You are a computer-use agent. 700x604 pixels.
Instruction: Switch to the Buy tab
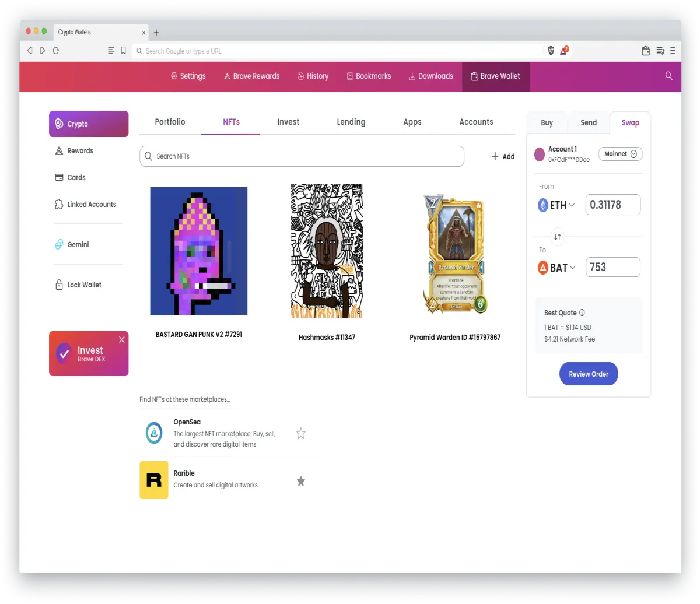coord(547,122)
